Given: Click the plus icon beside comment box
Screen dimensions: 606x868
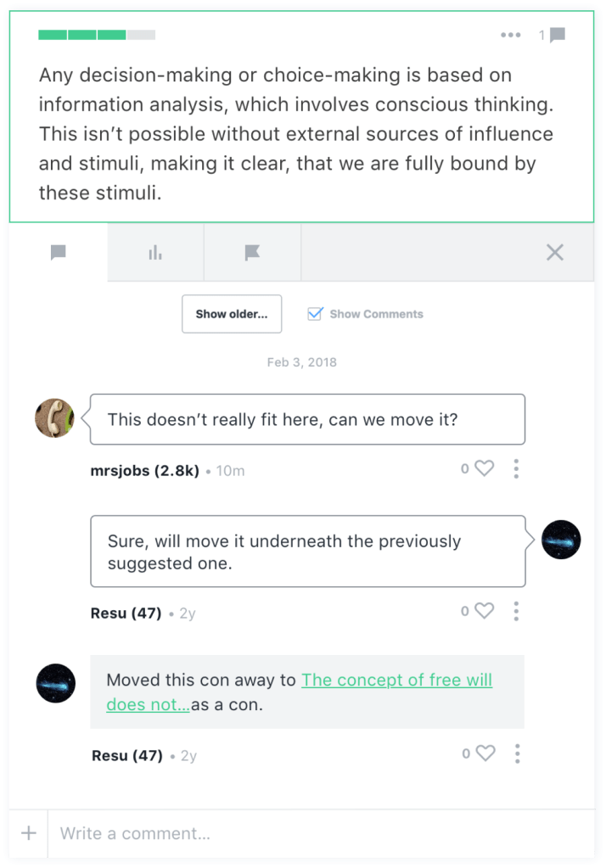Looking at the screenshot, I should (x=29, y=833).
